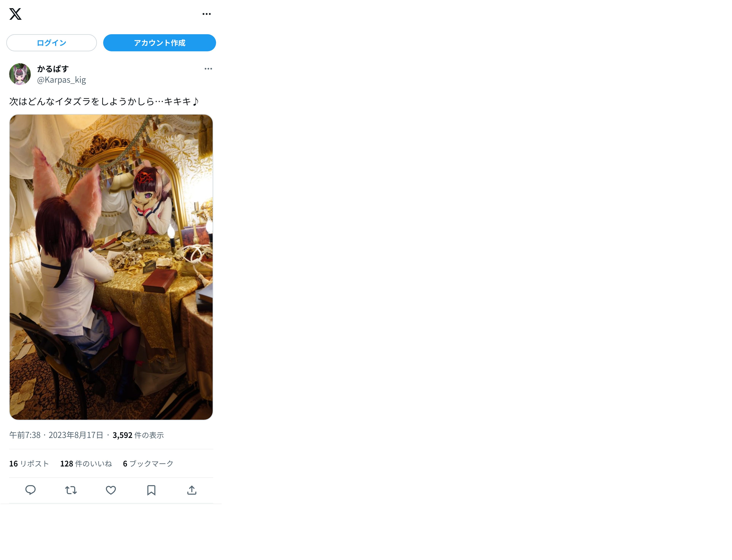
Task: View the 16 リポスト list
Action: (x=29, y=464)
